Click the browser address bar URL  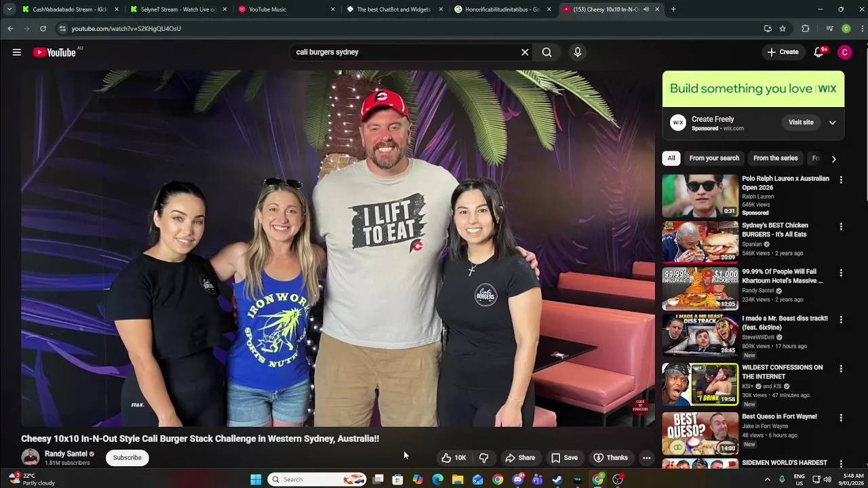[126, 28]
